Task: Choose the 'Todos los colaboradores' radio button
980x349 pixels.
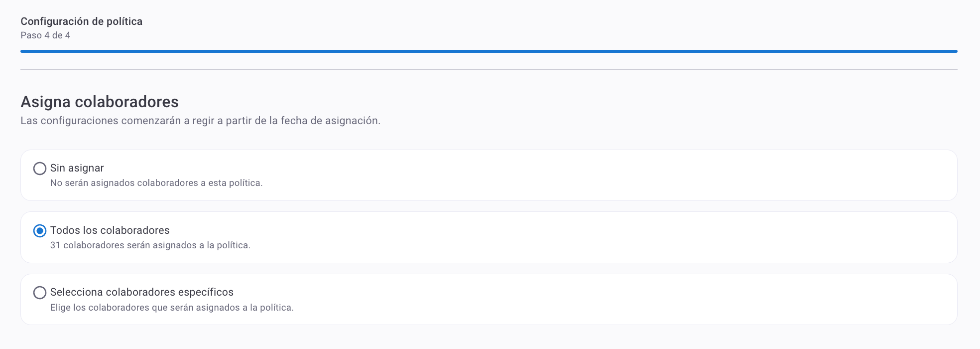Action: coord(40,231)
